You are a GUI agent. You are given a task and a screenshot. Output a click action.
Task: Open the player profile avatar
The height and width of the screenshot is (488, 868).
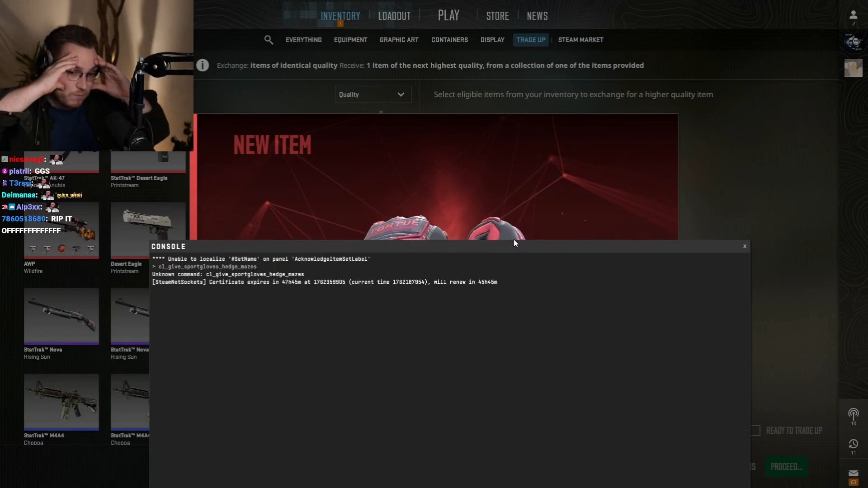[x=853, y=42]
